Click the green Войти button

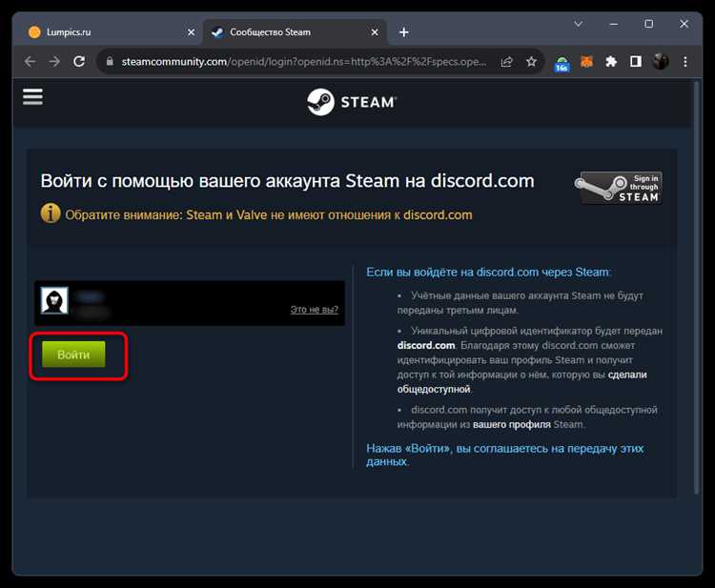pos(73,355)
